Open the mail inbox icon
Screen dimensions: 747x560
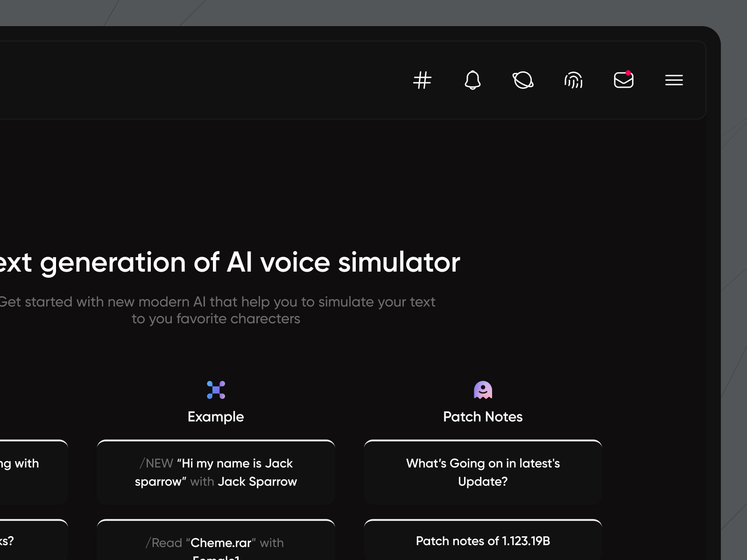pos(623,80)
